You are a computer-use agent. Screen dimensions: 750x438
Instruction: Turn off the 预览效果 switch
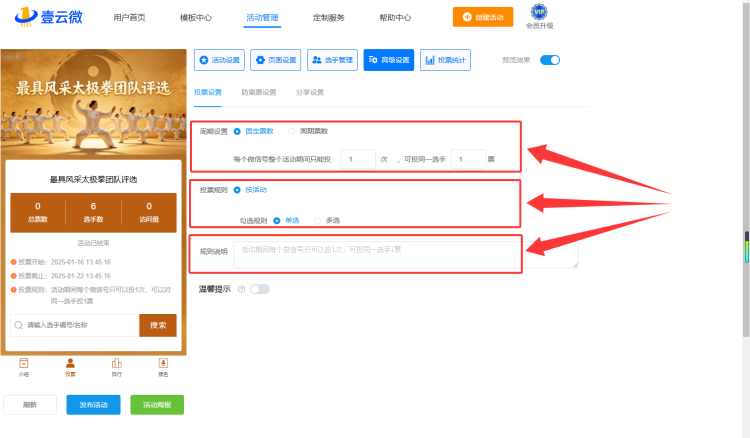(x=550, y=60)
